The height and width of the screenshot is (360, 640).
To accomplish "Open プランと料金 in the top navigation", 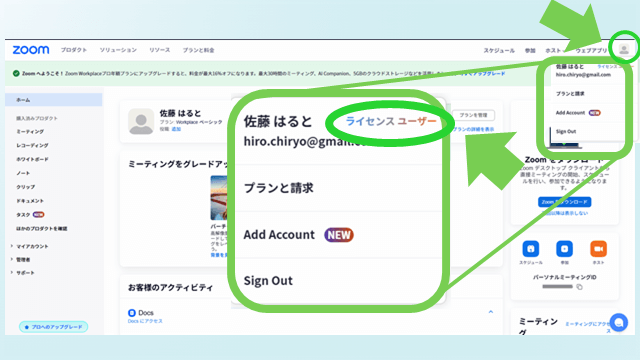I will [x=198, y=50].
